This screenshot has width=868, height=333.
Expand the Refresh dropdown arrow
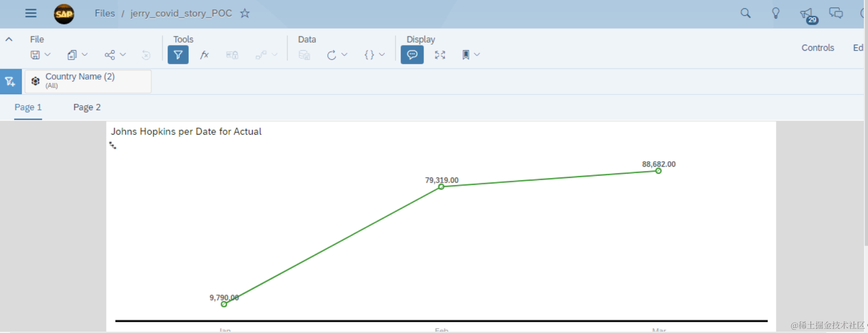coord(344,54)
